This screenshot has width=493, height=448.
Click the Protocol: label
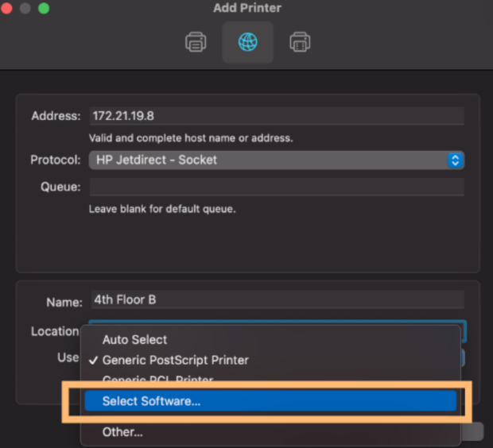coord(56,160)
